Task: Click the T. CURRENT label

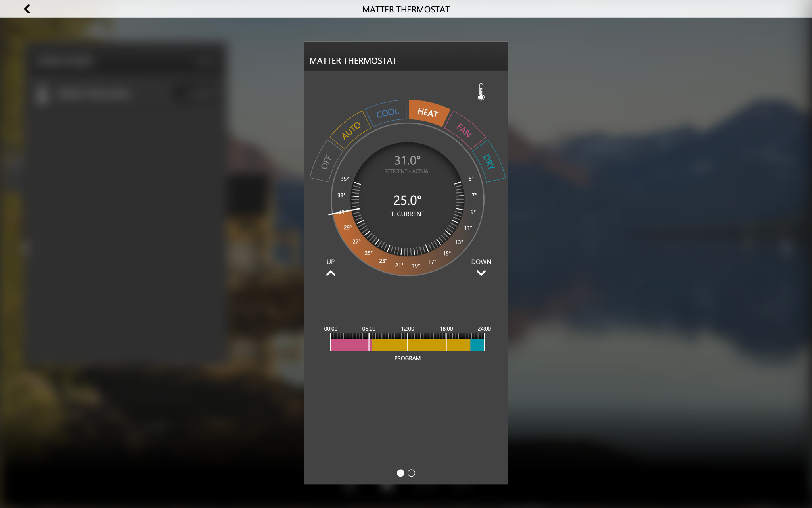Action: (407, 214)
